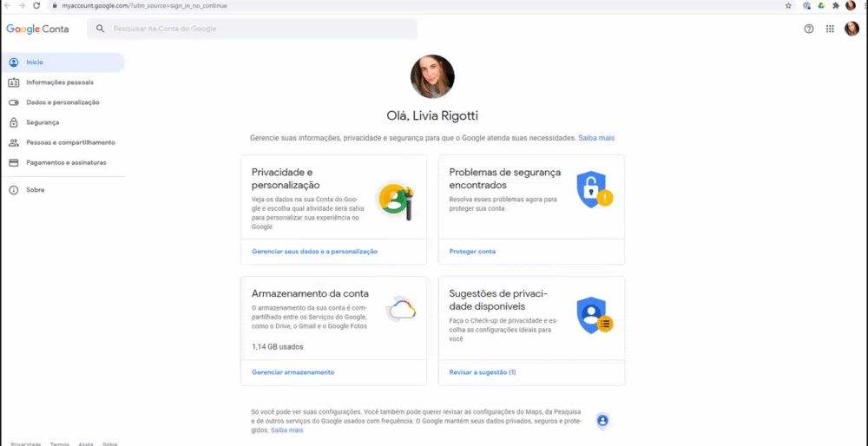868x446 pixels.
Task: Open Informações pessoais in sidebar
Action: point(59,82)
